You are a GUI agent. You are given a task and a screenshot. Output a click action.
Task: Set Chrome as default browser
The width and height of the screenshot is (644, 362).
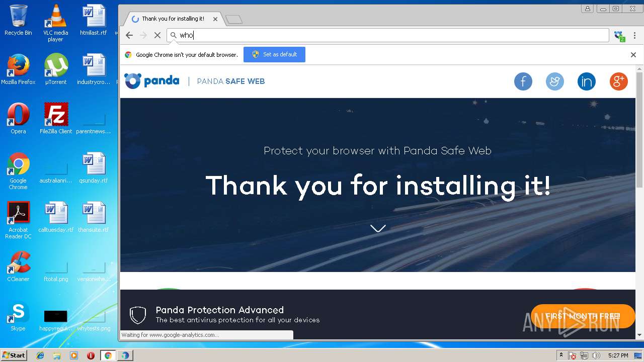pyautogui.click(x=274, y=54)
